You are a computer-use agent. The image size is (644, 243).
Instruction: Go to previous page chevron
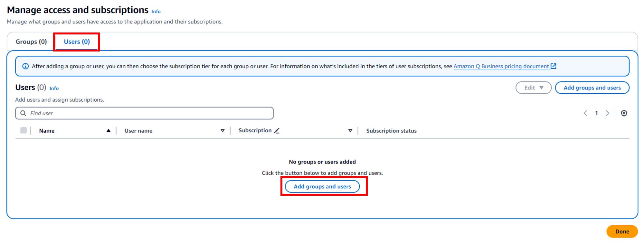click(x=585, y=113)
